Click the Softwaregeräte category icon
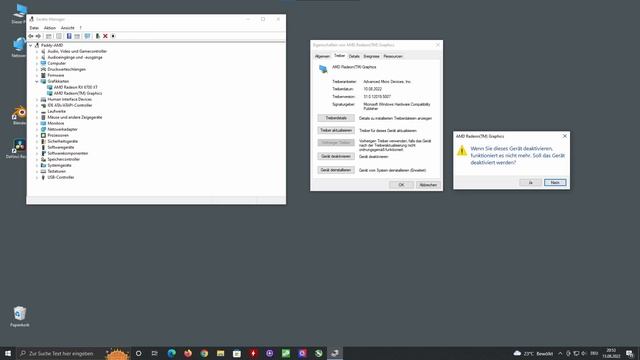The width and height of the screenshot is (640, 360). (x=43, y=147)
